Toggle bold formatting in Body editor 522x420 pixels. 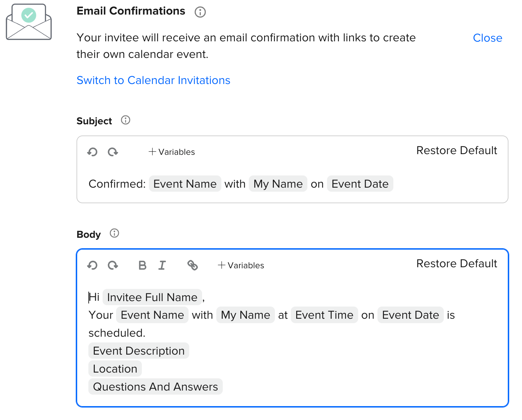click(x=143, y=265)
